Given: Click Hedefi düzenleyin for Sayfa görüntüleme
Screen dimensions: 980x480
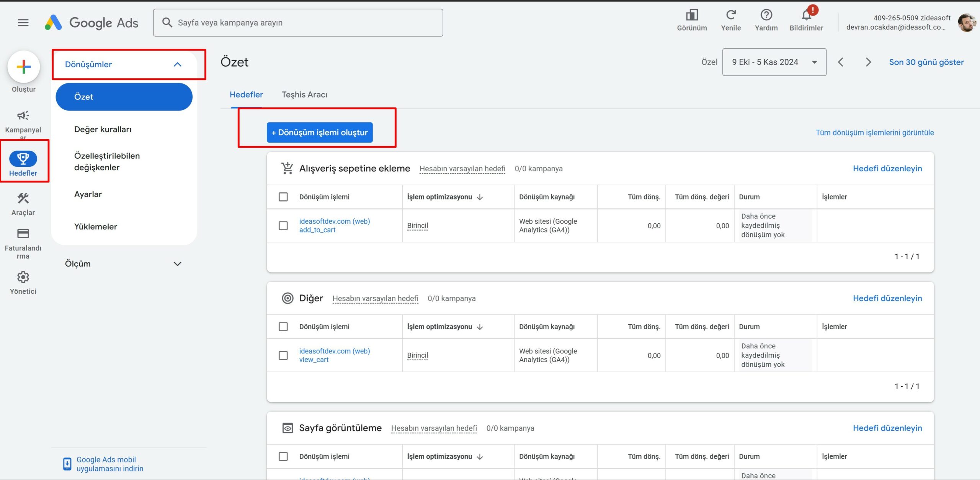Looking at the screenshot, I should (887, 428).
